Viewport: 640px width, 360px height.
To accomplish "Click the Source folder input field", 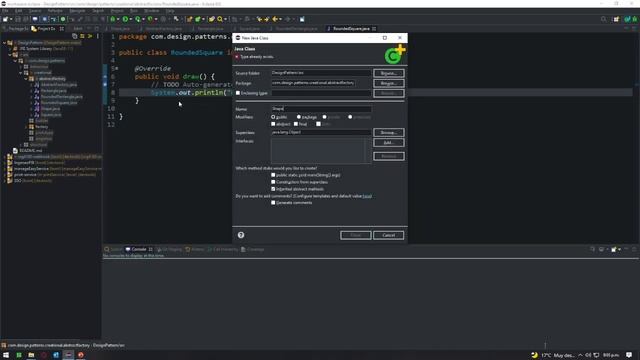I will 321,73.
